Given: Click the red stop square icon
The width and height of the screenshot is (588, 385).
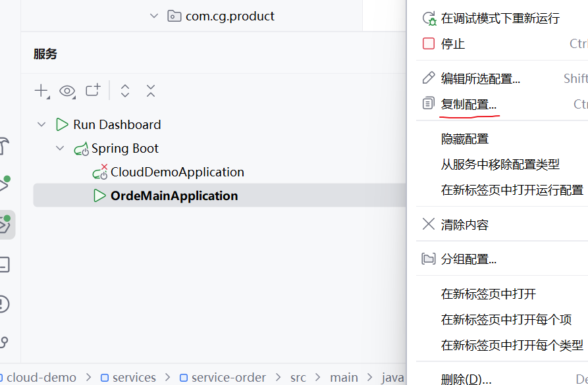Looking at the screenshot, I should 429,43.
